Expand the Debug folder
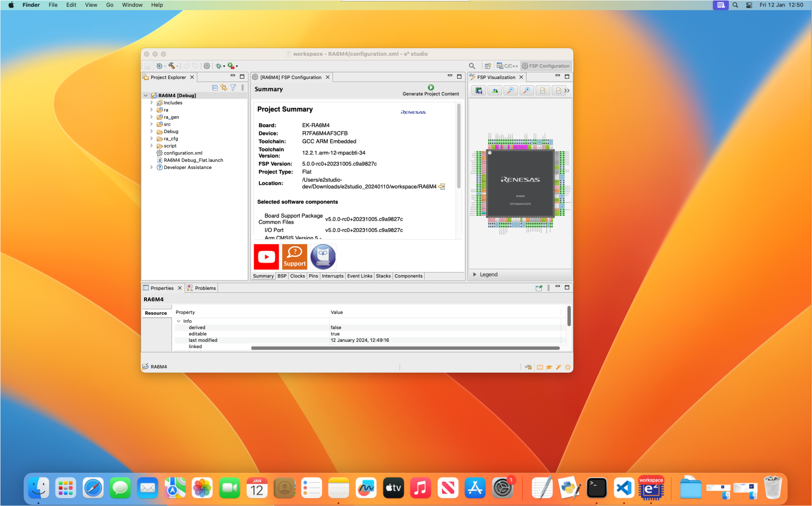Screen dimensions: 812x506 click(151, 131)
